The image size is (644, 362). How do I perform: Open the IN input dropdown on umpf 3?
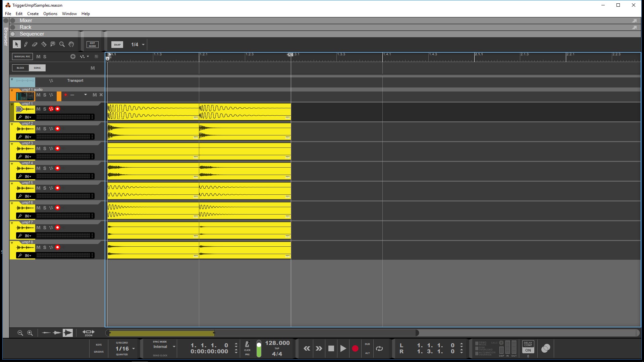point(28,157)
